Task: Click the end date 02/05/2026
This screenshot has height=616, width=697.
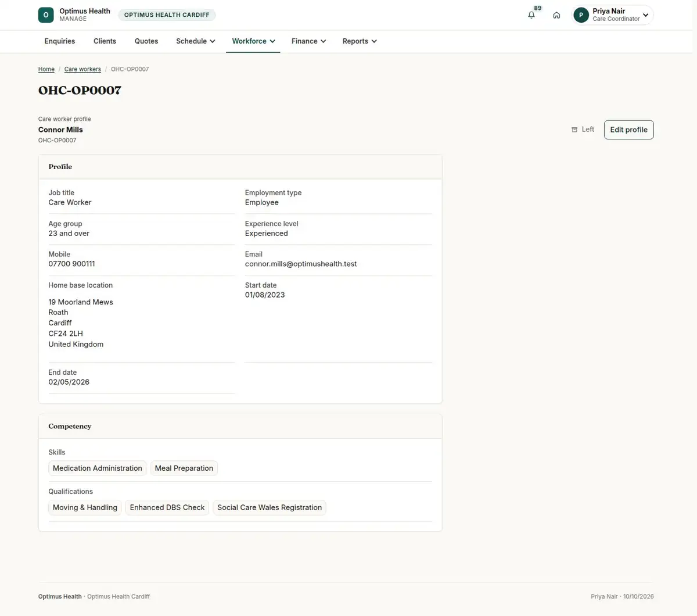Action: [69, 382]
